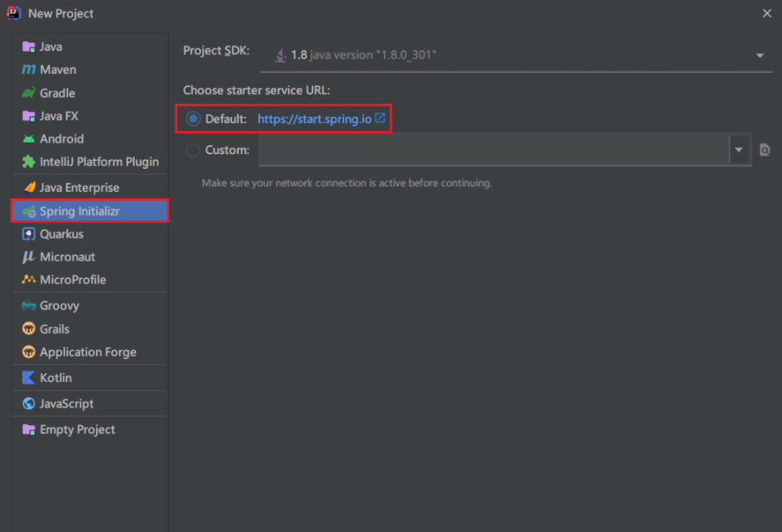Click the IntelliJ Platform Plugin puzzle icon
This screenshot has height=532, width=782.
pyautogui.click(x=29, y=161)
